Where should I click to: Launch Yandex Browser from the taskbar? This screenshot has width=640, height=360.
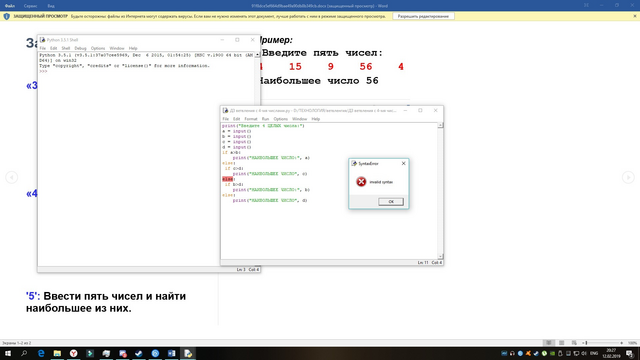tap(73, 353)
